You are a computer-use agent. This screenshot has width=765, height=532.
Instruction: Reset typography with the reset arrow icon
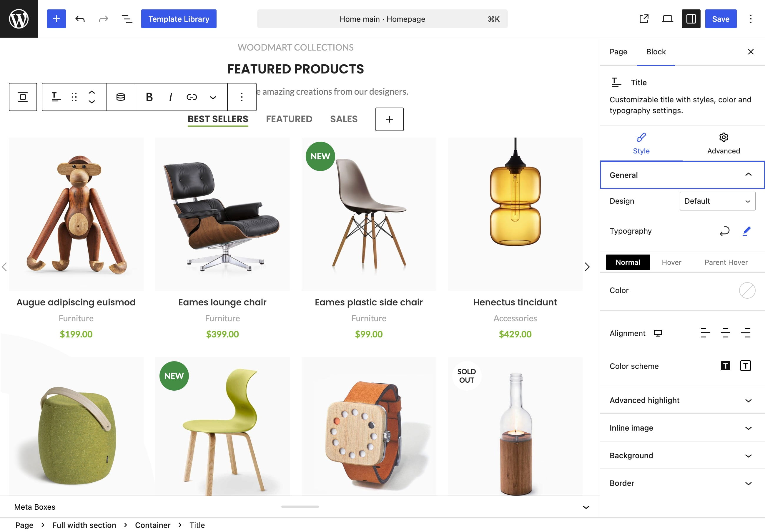coord(724,231)
